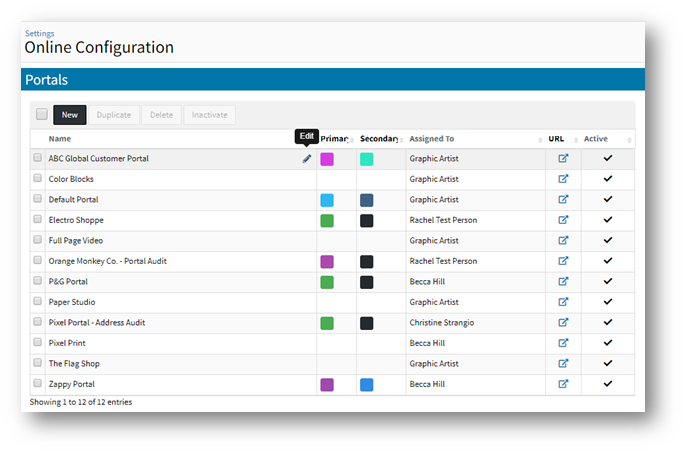687x454 pixels.
Task: Select 'Becca Hill' in Pixel Print row
Action: click(427, 343)
